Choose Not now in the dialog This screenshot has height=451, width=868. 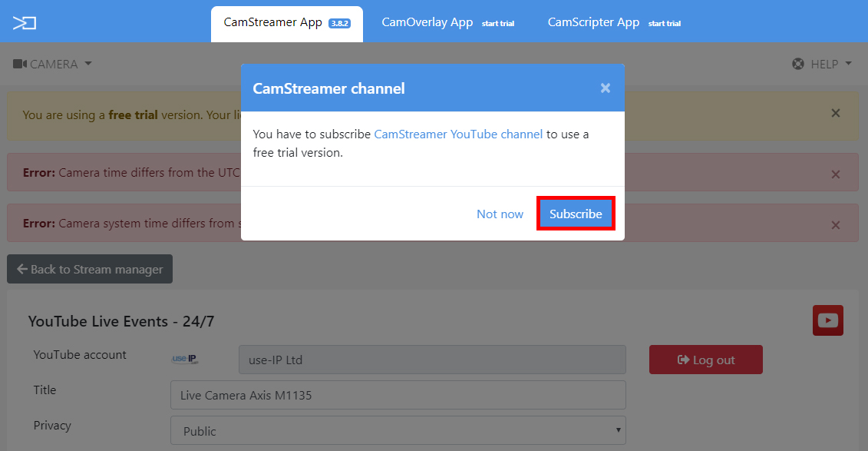(x=500, y=214)
